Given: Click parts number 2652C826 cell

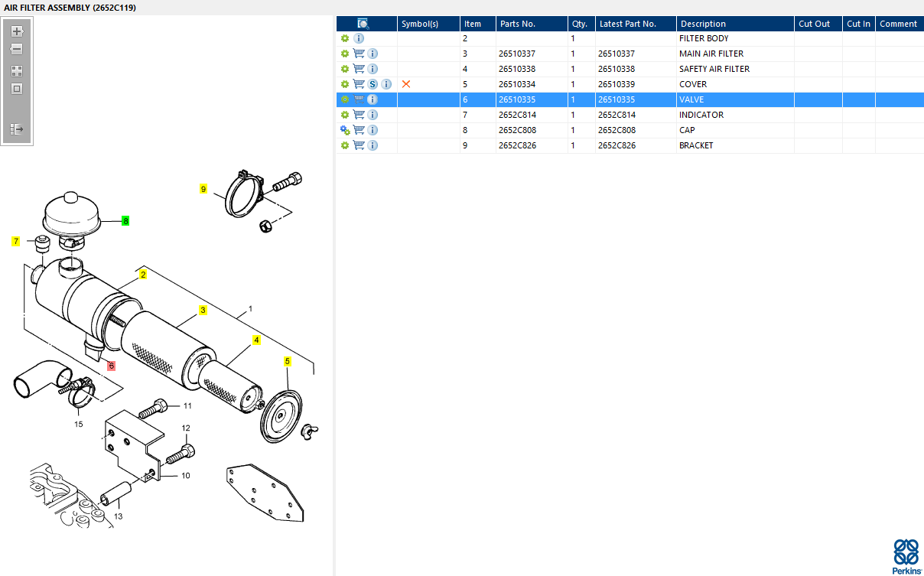Looking at the screenshot, I should [x=517, y=145].
